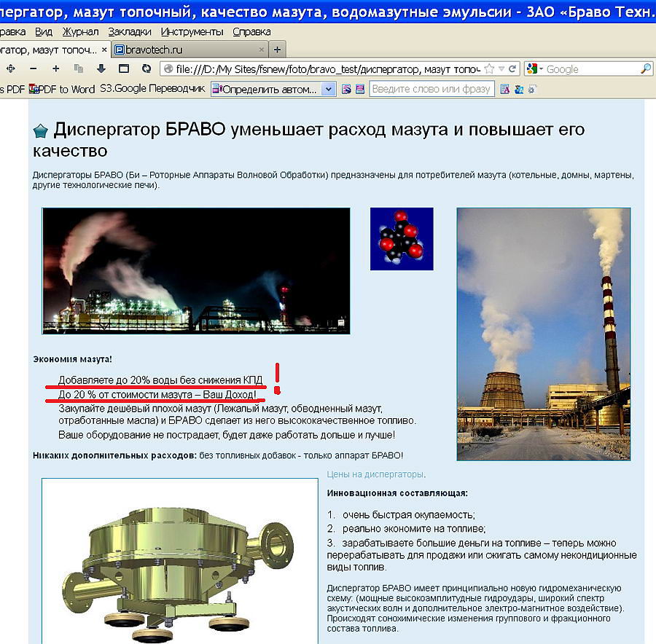This screenshot has height=644, width=656.
Task: Click the translate page icon after language dropdown
Action: pos(346,89)
